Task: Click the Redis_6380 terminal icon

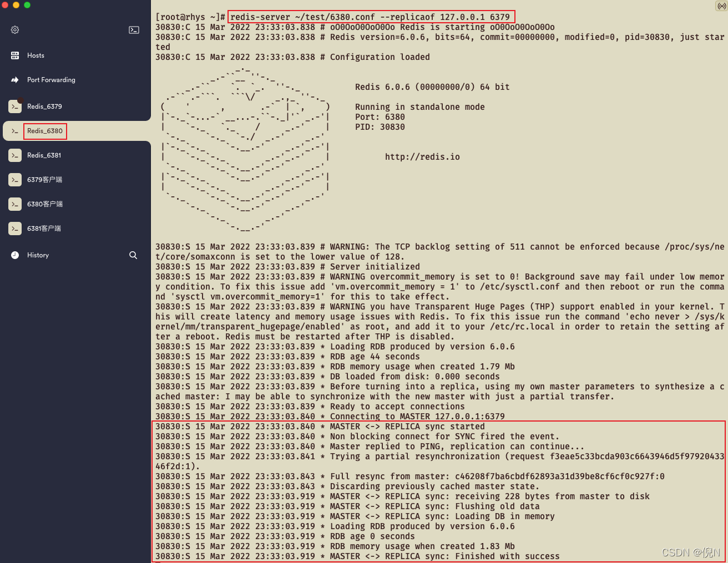Action: (15, 131)
